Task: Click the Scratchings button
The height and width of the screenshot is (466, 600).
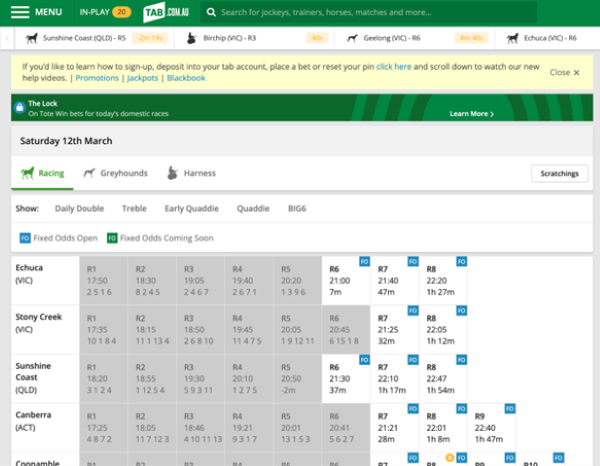Action: 559,174
